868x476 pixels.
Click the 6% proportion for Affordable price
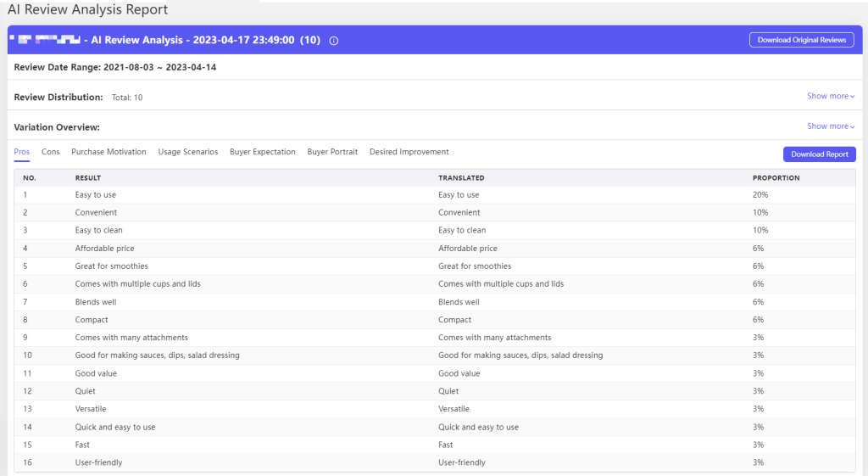coord(758,249)
